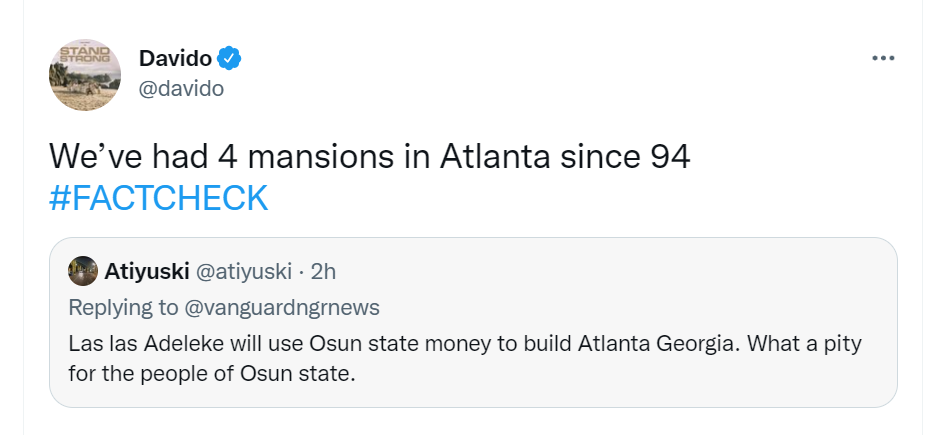Open the Davido display name link

(x=175, y=58)
